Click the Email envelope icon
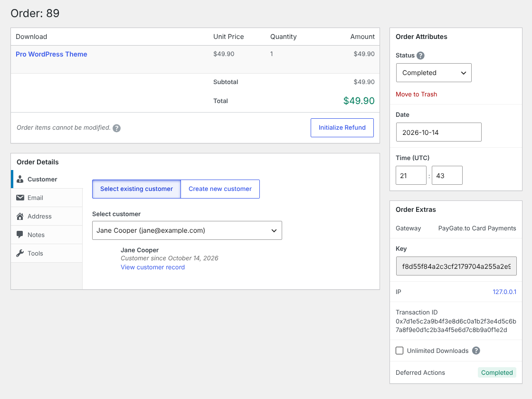The image size is (532, 399). [20, 198]
